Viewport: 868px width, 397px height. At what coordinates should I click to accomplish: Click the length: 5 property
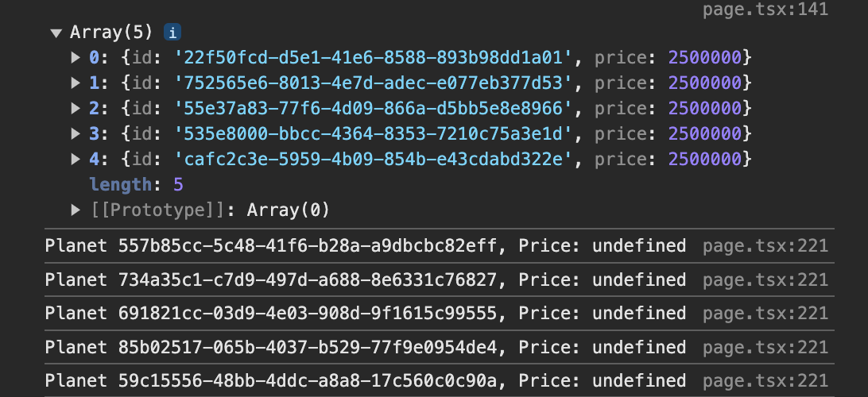(x=136, y=185)
